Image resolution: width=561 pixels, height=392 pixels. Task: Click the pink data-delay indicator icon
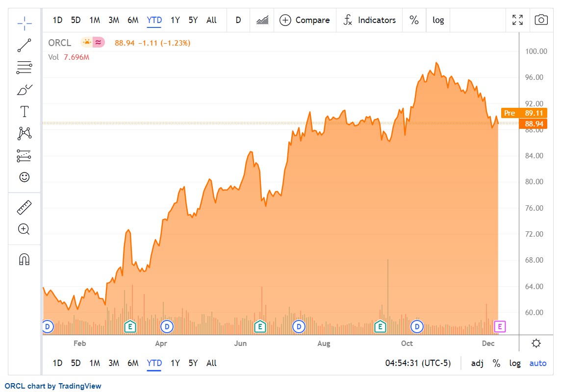point(99,43)
